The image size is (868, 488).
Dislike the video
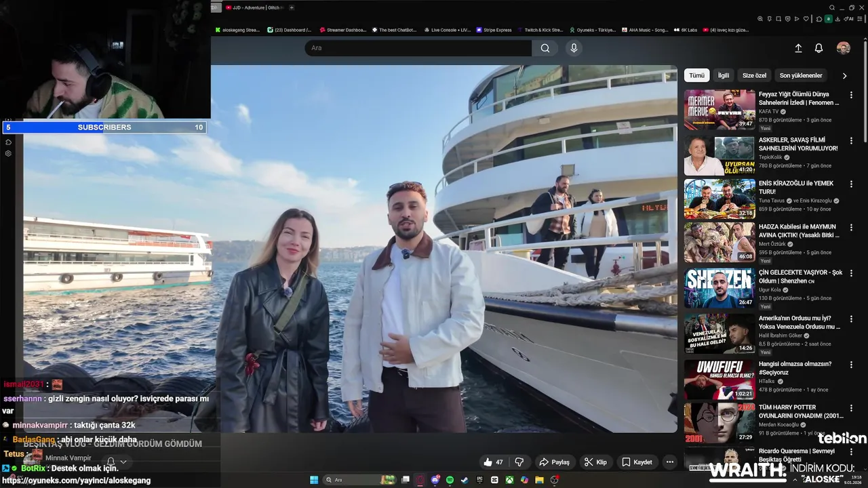519,462
